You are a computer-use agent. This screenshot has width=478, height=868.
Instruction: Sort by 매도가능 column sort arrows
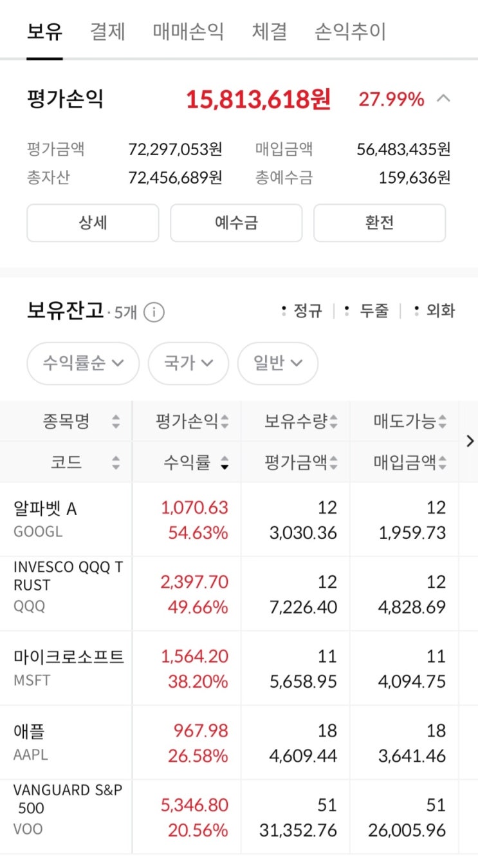pos(442,422)
